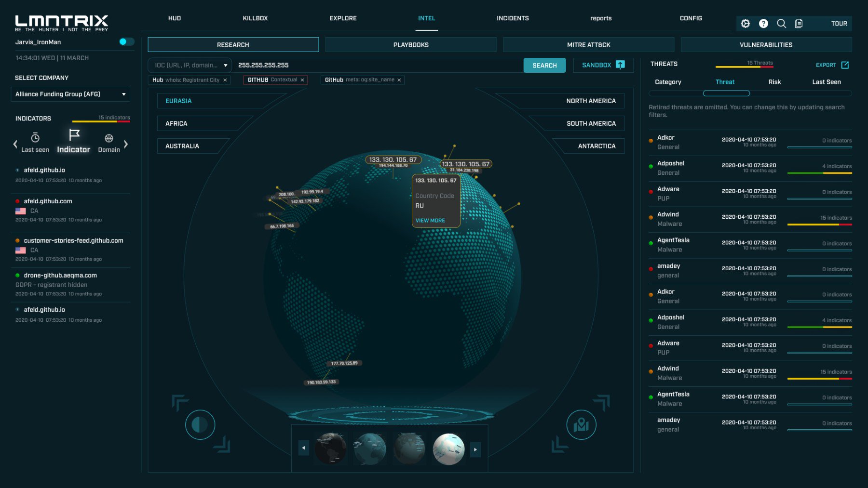Open the document icon next to TOUR
This screenshot has width=868, height=488.
tap(799, 24)
